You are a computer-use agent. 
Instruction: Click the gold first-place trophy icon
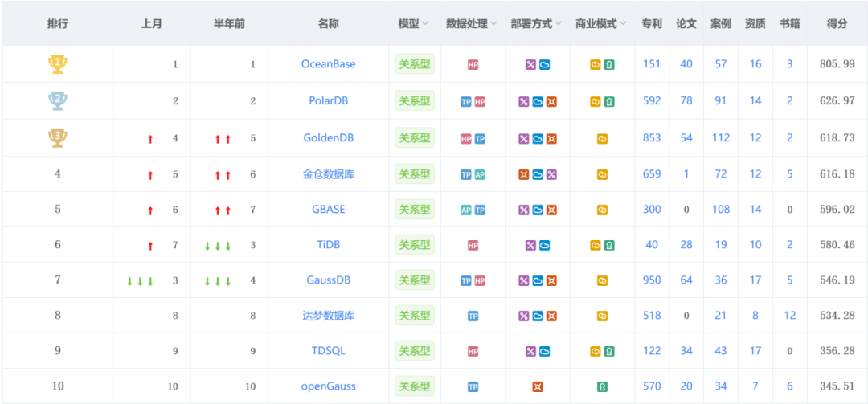click(x=58, y=64)
